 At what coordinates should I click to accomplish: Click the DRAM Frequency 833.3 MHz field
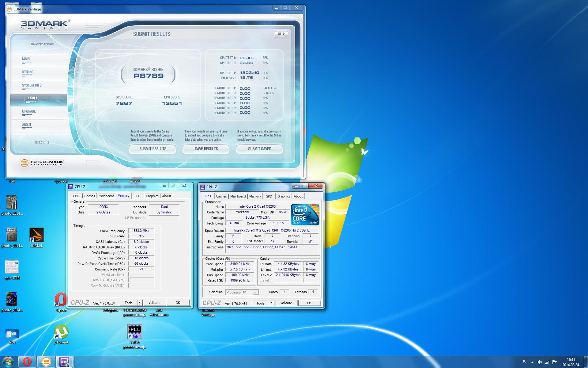tap(141, 231)
